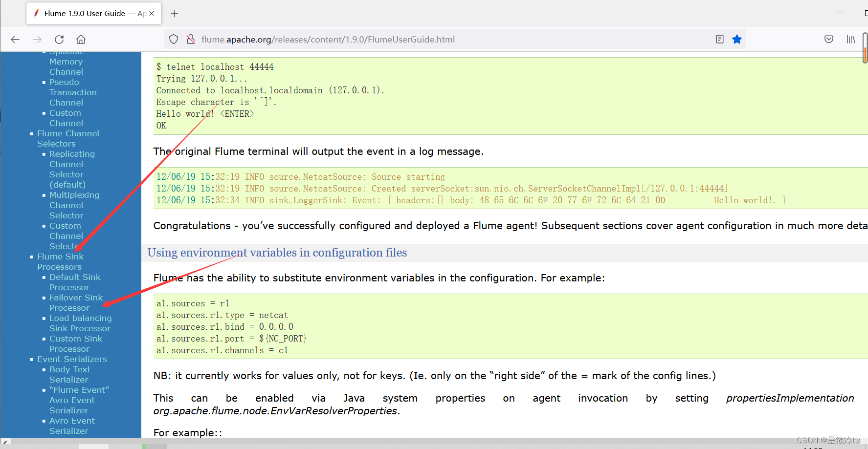Viewport: 868px width, 449px height.
Task: Click the '$ telnet localhost 44444' line
Action: 215,67
